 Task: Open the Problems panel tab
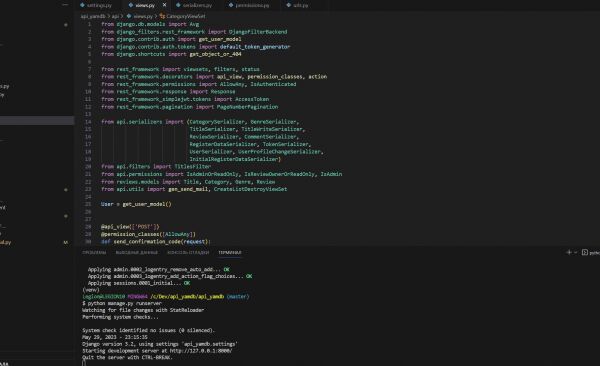(x=94, y=252)
